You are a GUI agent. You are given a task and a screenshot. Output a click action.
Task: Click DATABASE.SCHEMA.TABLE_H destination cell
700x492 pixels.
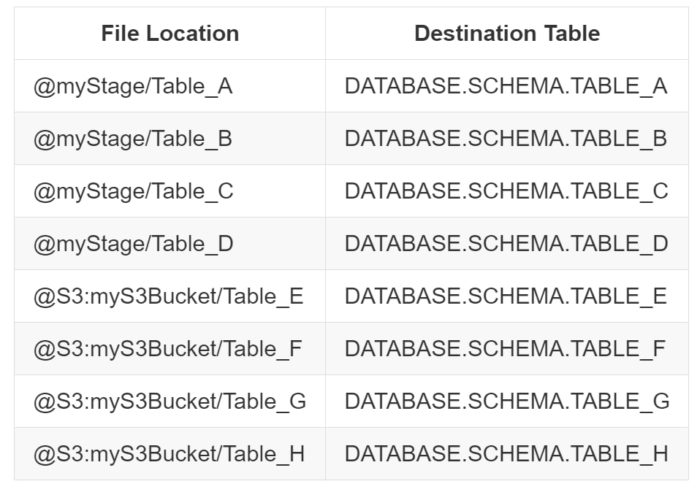click(507, 454)
